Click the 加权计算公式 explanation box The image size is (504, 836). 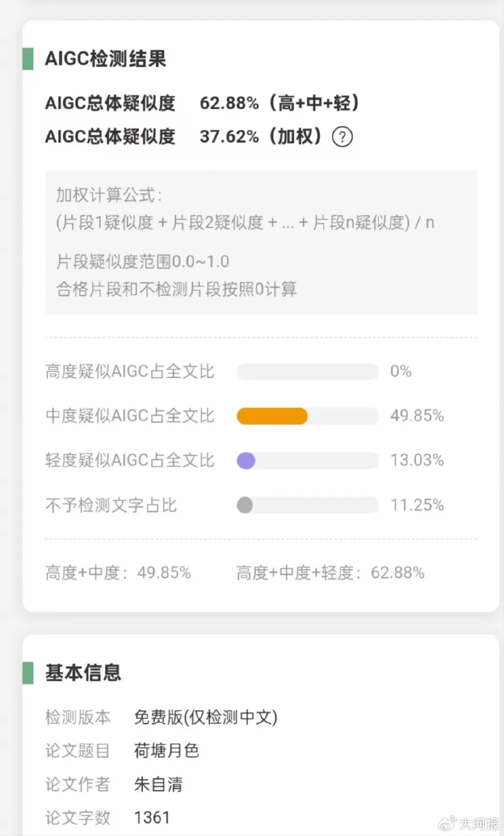coord(261,242)
